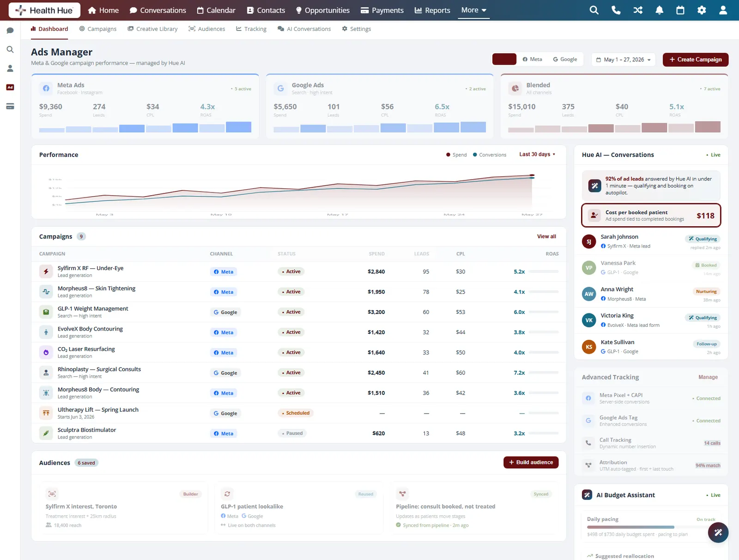
Task: Click ROAS bar for Rhinoplasty row
Action: (x=544, y=373)
